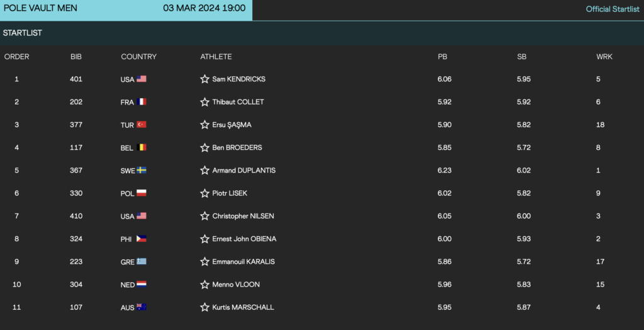Click the star icon beside Piotr LISEK

tap(204, 193)
